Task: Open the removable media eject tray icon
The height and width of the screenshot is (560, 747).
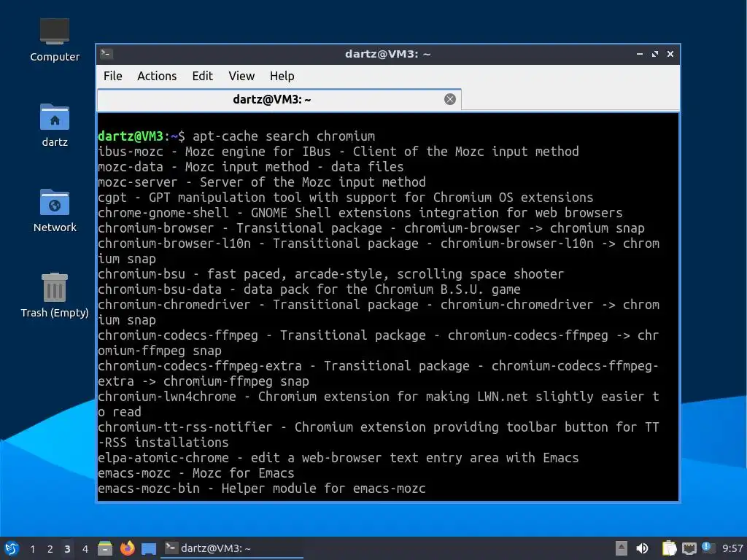Action: 621,548
